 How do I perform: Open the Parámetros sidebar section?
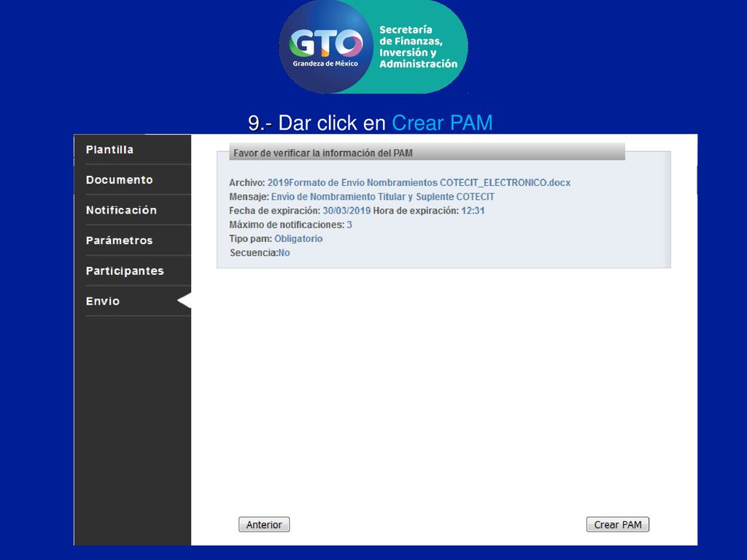coord(120,241)
